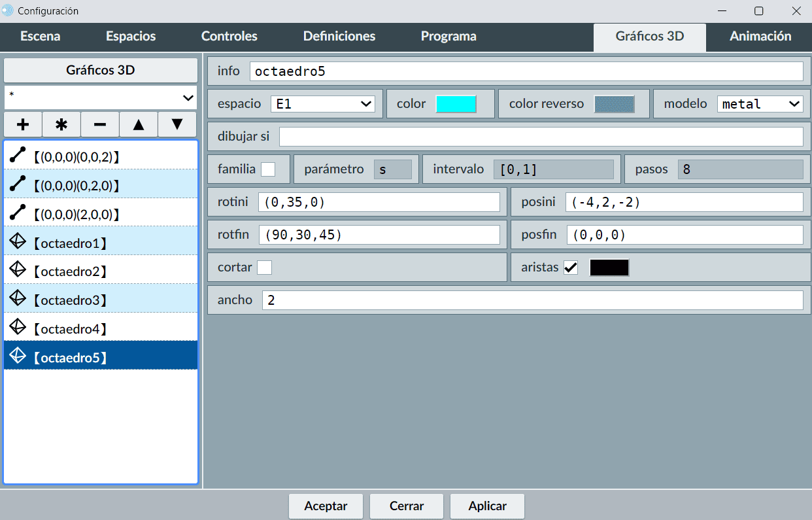The height and width of the screenshot is (520, 812).
Task: Click the rotini input field
Action: click(x=379, y=203)
